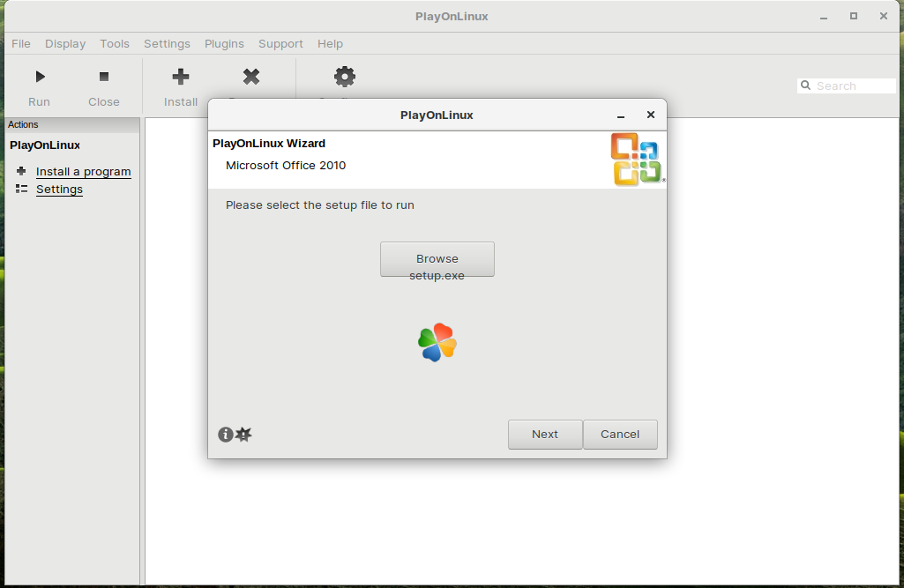The height and width of the screenshot is (588, 904).
Task: Click the Browse button for setup file
Action: [x=437, y=259]
